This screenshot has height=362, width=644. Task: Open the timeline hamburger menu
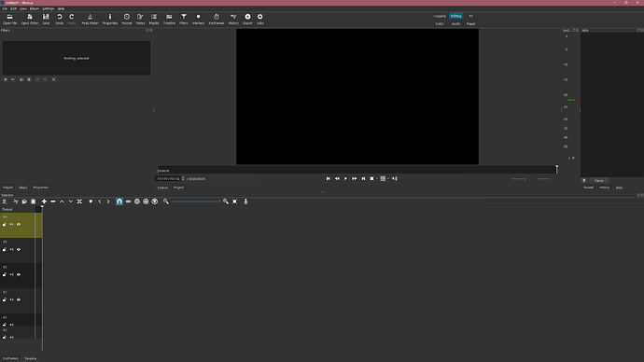pos(5,202)
